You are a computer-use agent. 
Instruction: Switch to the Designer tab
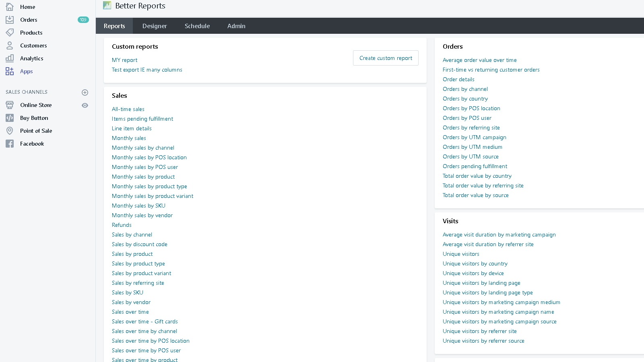click(x=155, y=25)
